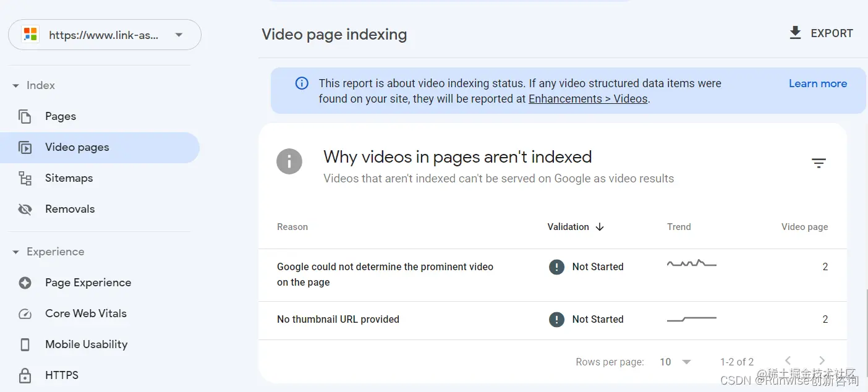The height and width of the screenshot is (392, 868).
Task: Click trend sparkline for prominent video row
Action: (692, 264)
